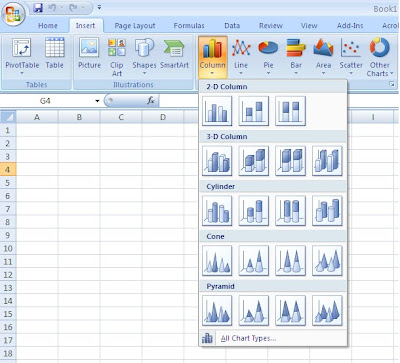Image resolution: width=400 pixels, height=363 pixels.
Task: Choose Clustered Cylinder chart
Action: (217, 211)
